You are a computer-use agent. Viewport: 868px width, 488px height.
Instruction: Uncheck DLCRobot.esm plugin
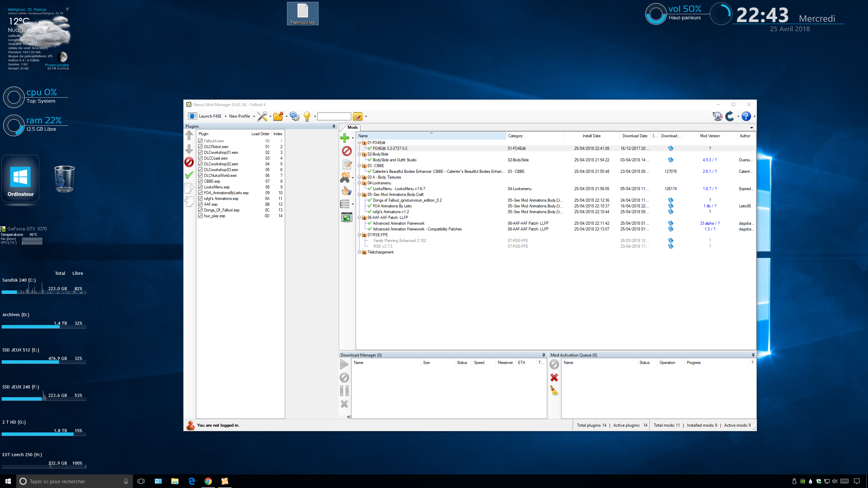coord(200,147)
